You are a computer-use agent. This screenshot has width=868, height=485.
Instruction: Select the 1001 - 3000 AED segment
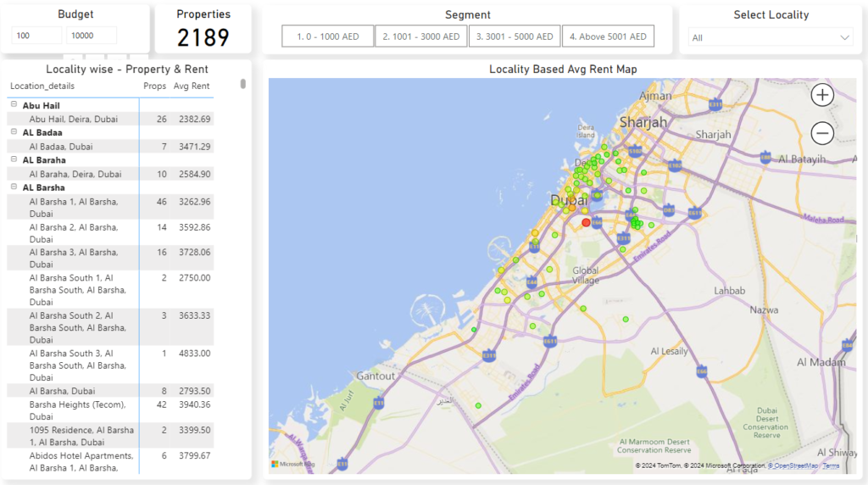coord(421,36)
